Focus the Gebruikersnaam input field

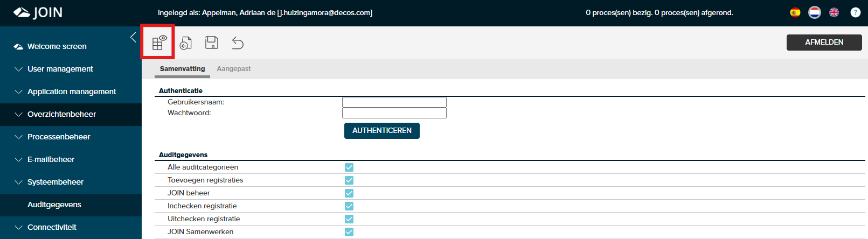point(394,102)
